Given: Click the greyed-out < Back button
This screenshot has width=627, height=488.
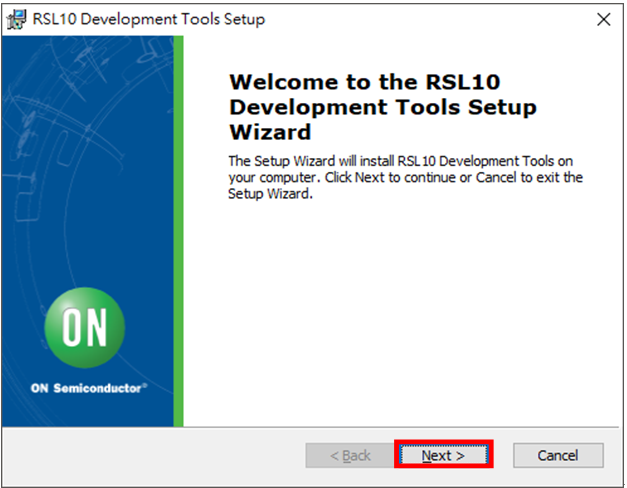Looking at the screenshot, I should click(x=350, y=455).
